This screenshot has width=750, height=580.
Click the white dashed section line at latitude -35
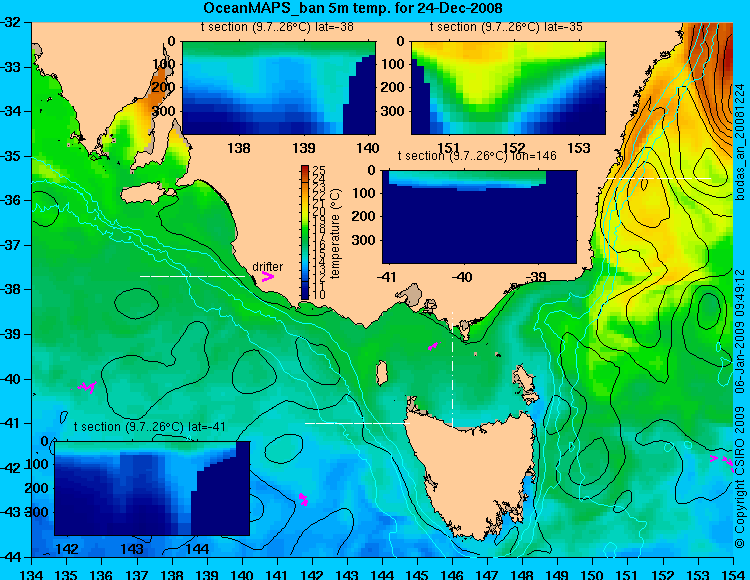tap(658, 178)
